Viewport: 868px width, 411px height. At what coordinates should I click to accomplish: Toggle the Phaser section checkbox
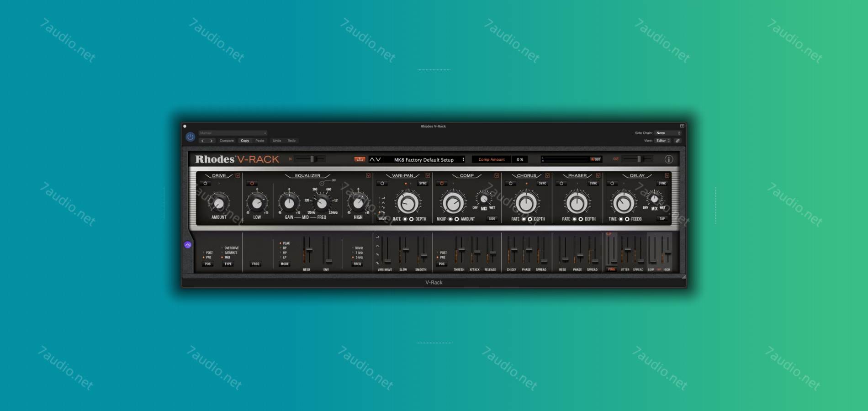click(598, 175)
